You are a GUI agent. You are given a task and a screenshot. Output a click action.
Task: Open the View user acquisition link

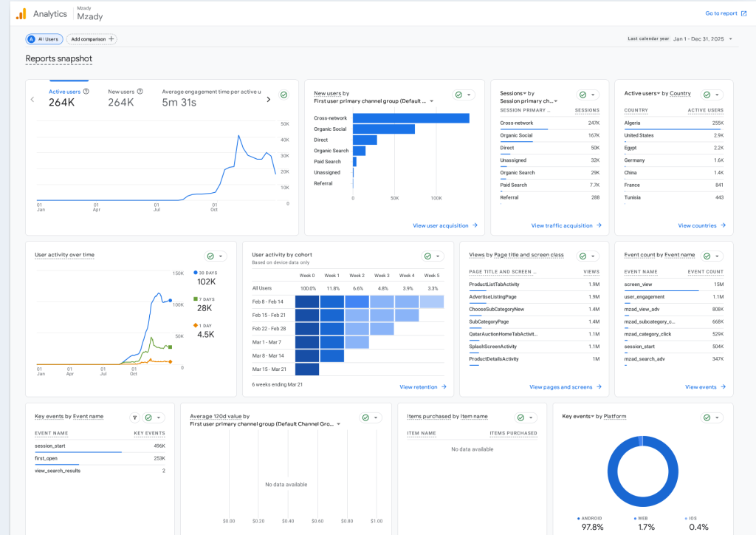[445, 225]
